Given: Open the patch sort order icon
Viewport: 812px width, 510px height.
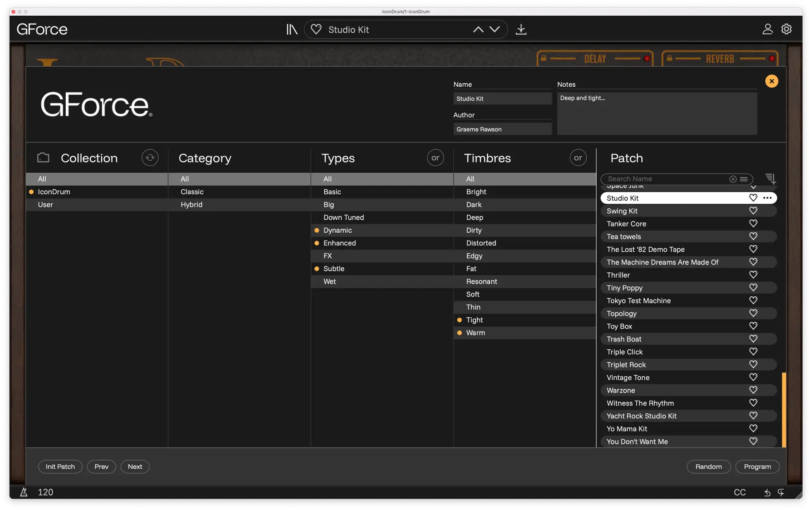Looking at the screenshot, I should pyautogui.click(x=770, y=179).
